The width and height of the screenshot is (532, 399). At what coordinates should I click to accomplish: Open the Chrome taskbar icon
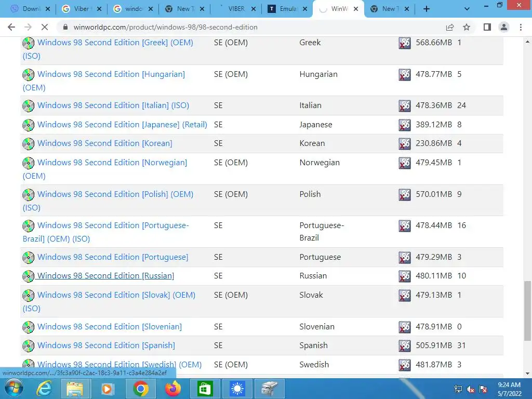pyautogui.click(x=140, y=389)
